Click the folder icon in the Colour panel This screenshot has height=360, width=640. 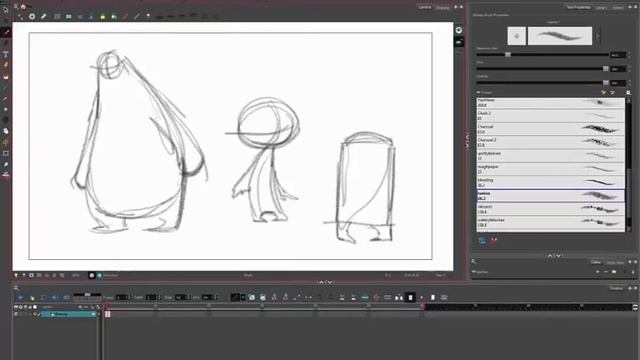coord(614,271)
